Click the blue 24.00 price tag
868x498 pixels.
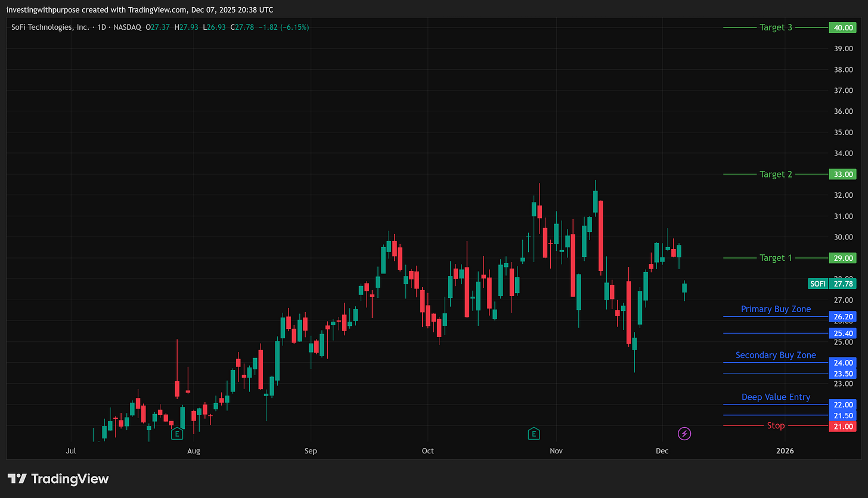tap(843, 363)
